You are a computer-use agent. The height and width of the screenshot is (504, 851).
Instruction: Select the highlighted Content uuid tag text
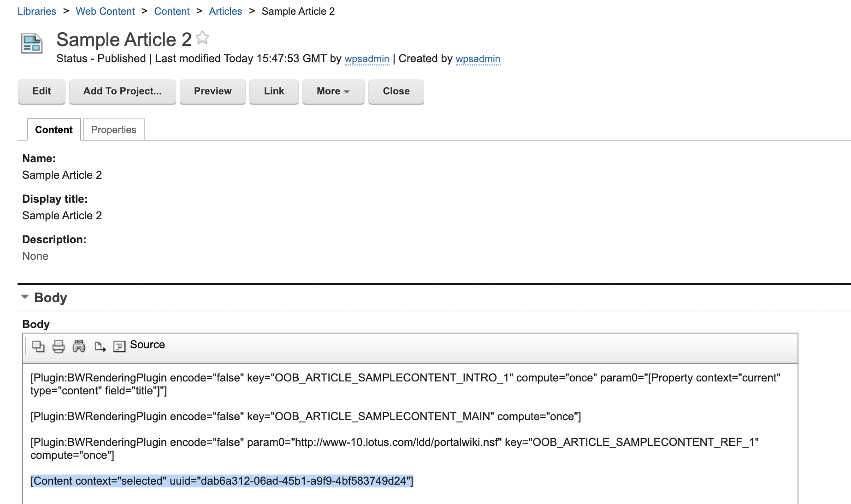[222, 481]
